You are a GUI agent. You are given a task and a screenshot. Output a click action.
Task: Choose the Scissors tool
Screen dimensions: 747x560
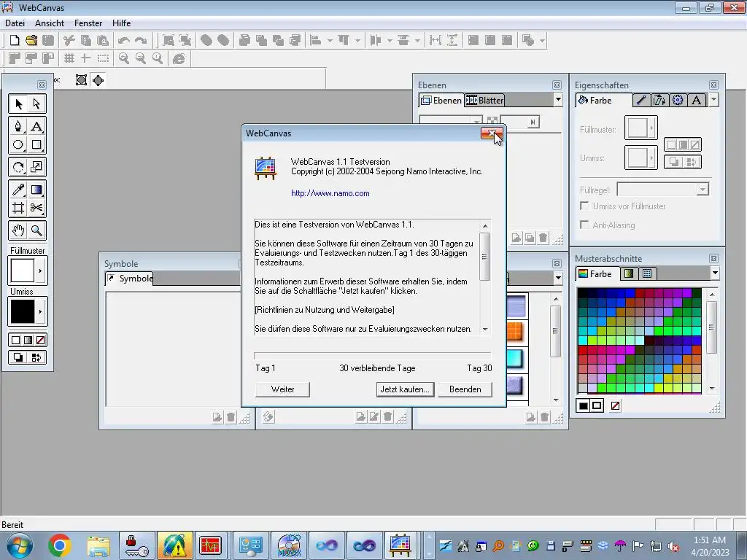[36, 208]
